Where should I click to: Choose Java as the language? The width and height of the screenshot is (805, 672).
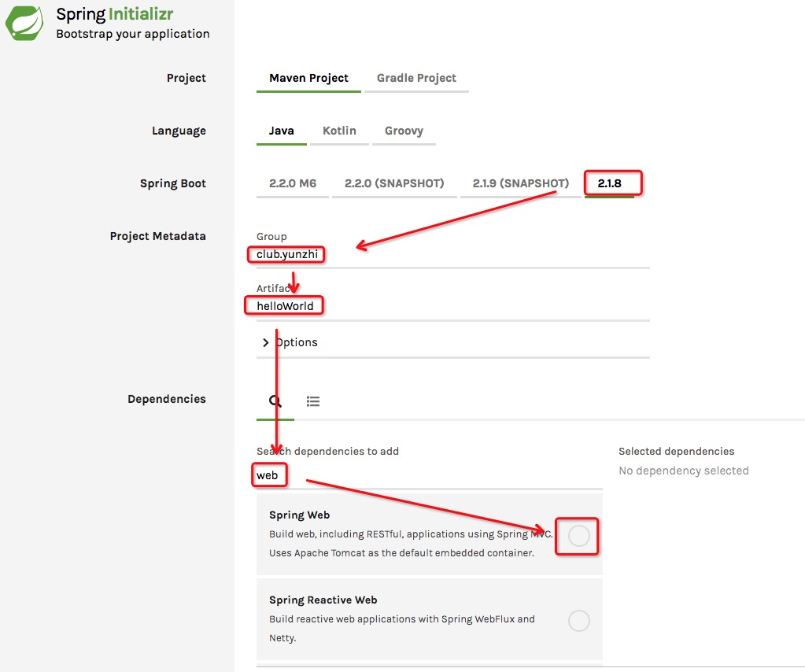[x=282, y=131]
